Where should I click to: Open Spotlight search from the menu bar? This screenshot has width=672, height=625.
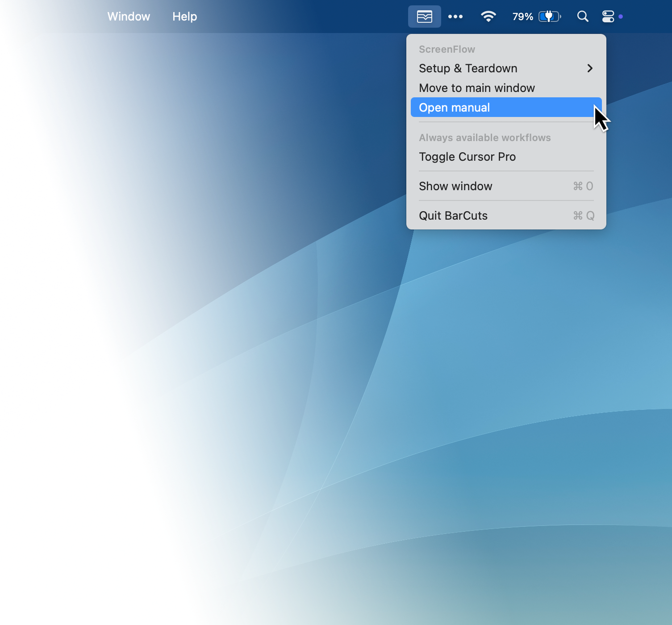pos(583,16)
